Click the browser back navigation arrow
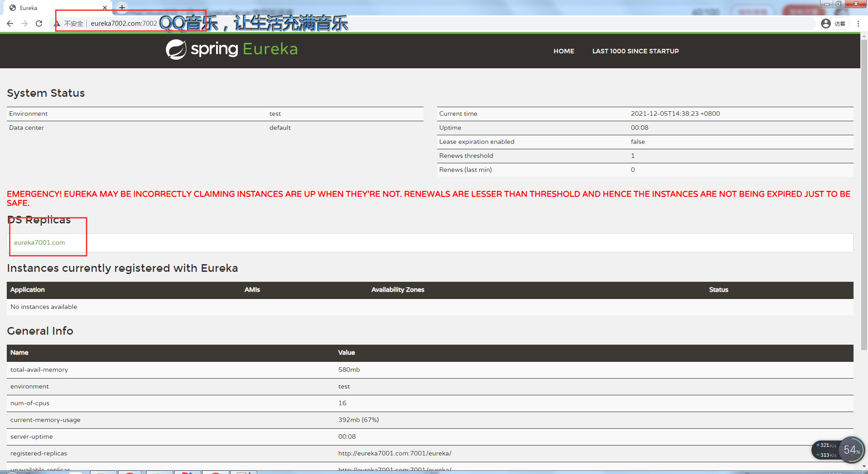Screen dimensions: 868x474 10,24
